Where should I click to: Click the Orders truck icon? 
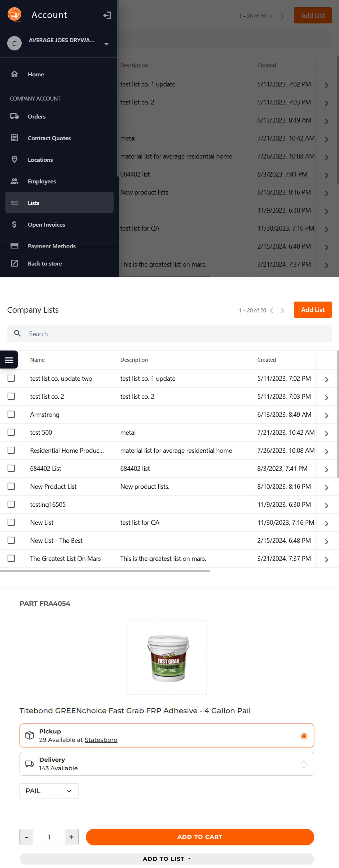click(15, 116)
